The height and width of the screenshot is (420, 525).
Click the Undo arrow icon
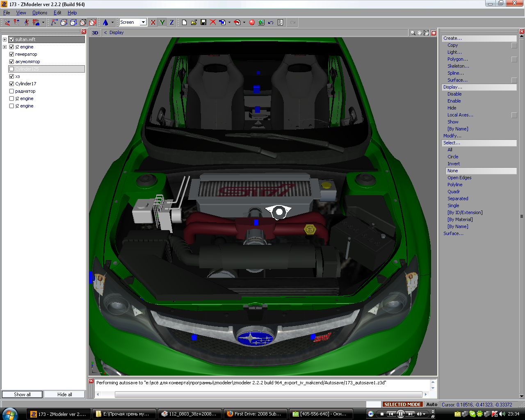pos(271,23)
